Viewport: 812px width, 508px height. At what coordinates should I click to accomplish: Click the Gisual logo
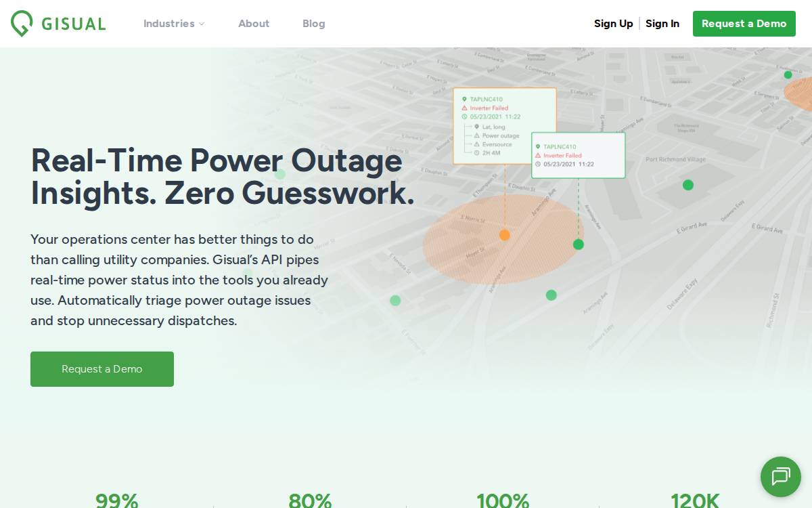58,24
